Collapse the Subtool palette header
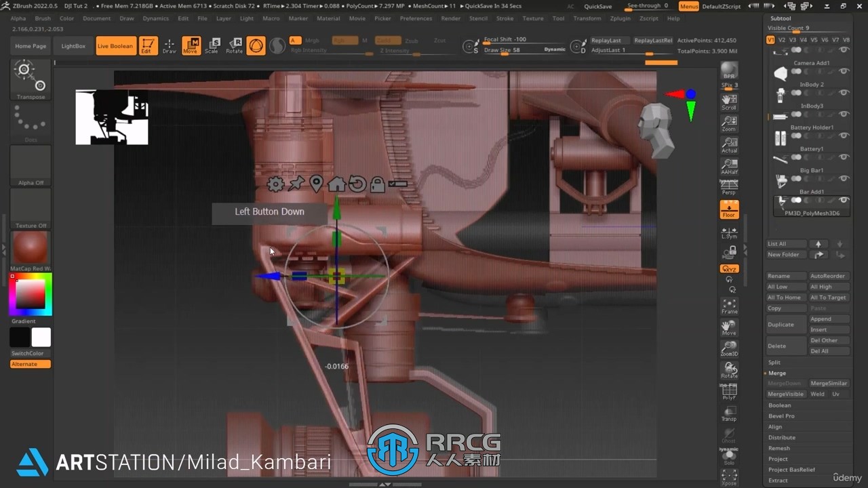This screenshot has width=868, height=488. tap(781, 18)
